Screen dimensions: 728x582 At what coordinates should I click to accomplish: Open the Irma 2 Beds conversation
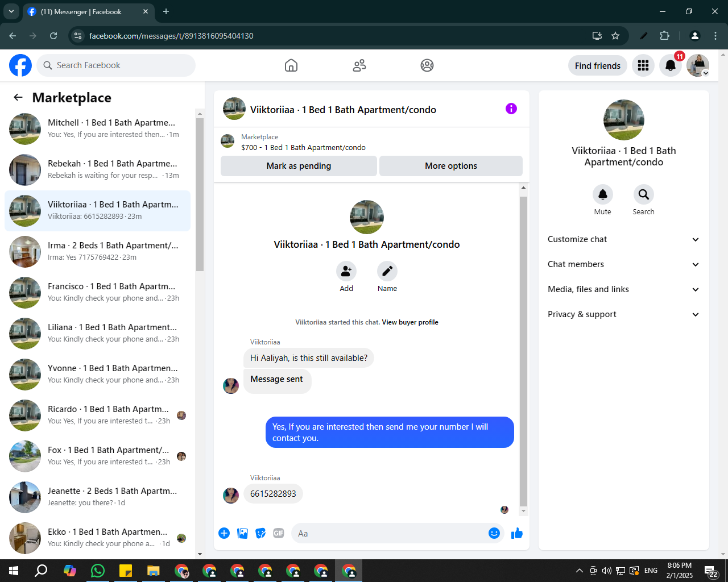tap(98, 252)
